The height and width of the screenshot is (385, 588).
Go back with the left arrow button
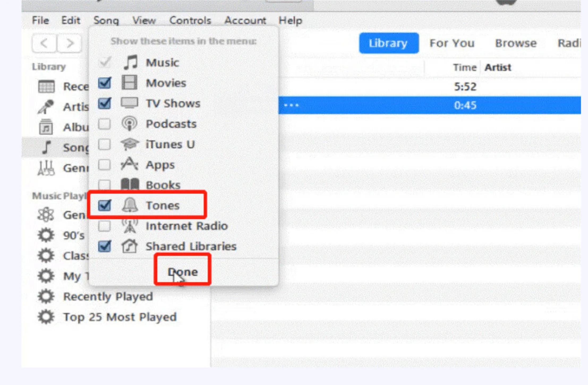(44, 43)
